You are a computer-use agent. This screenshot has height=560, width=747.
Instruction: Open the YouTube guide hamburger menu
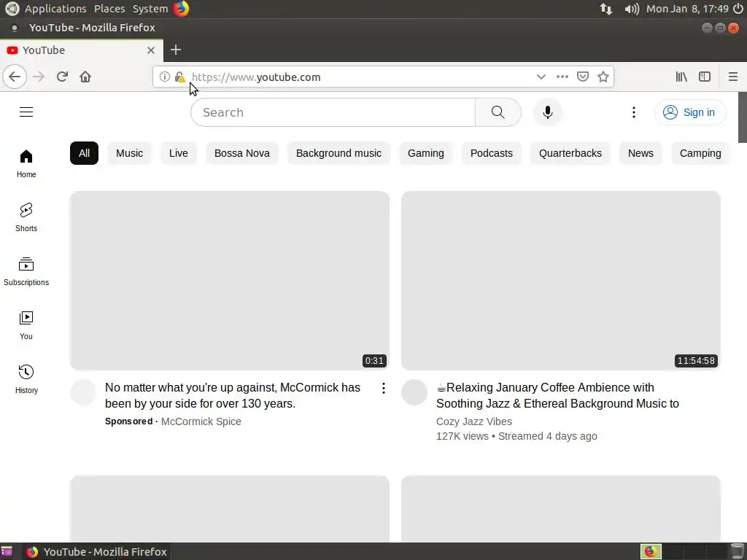[x=26, y=112]
